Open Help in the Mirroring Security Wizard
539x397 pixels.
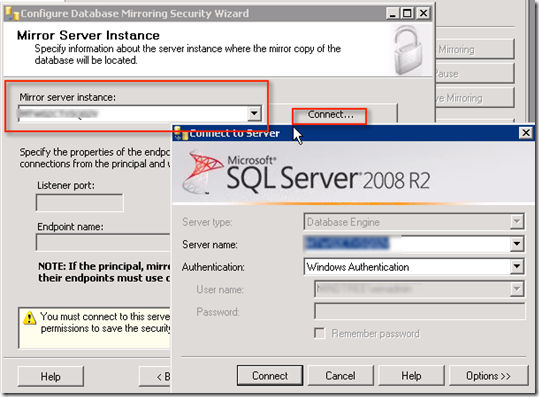(51, 376)
